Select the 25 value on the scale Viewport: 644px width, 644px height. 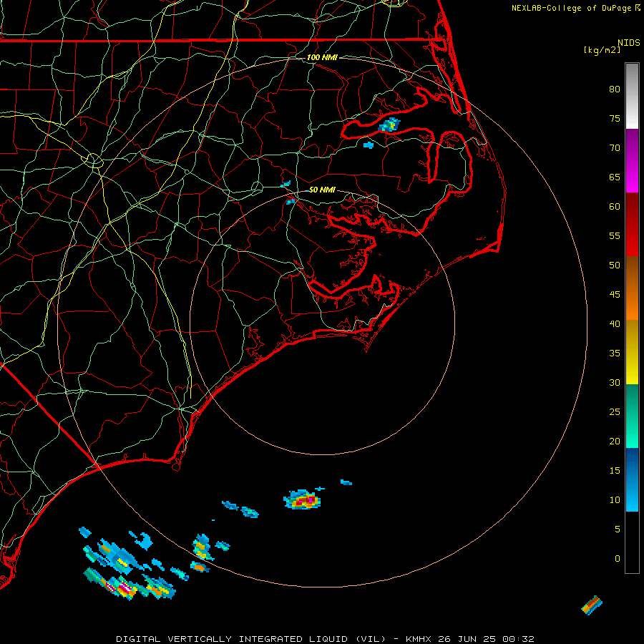pyautogui.click(x=615, y=411)
